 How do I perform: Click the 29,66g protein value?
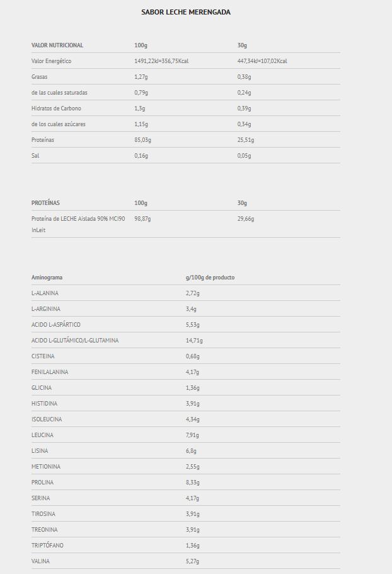(246, 218)
